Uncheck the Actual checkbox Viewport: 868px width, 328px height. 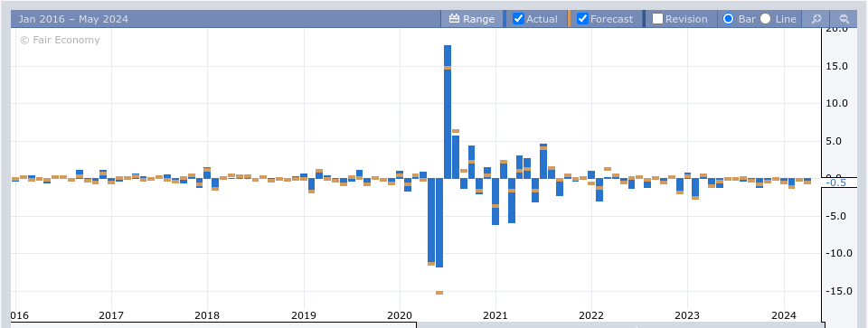click(x=518, y=19)
